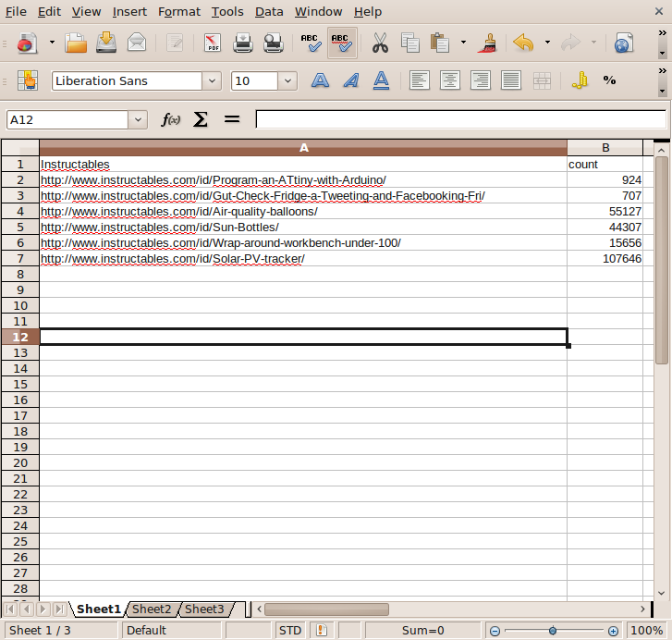Toggle Bold formatting
The image size is (672, 640).
click(x=320, y=80)
